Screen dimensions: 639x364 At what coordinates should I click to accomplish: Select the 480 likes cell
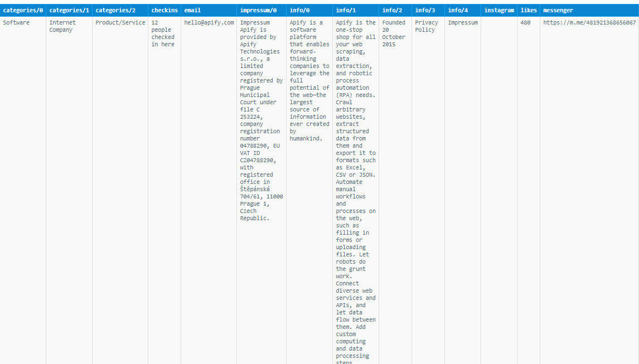[x=529, y=190]
